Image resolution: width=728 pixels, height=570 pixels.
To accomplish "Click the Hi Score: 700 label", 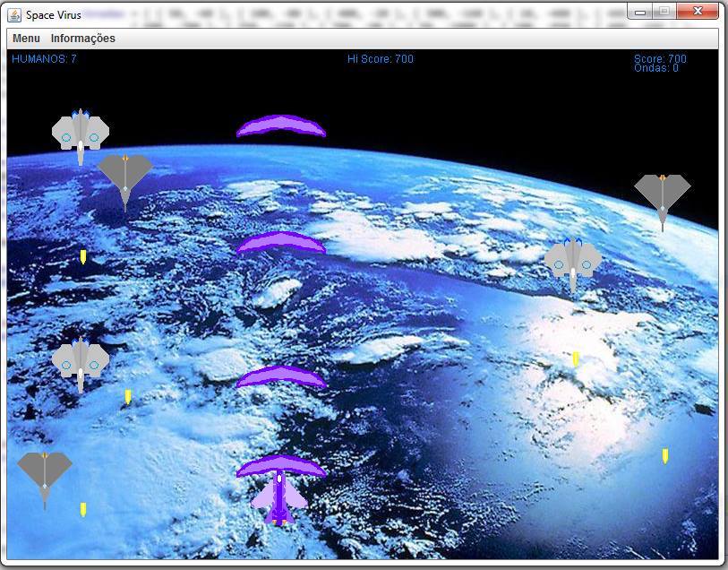I will 381,59.
